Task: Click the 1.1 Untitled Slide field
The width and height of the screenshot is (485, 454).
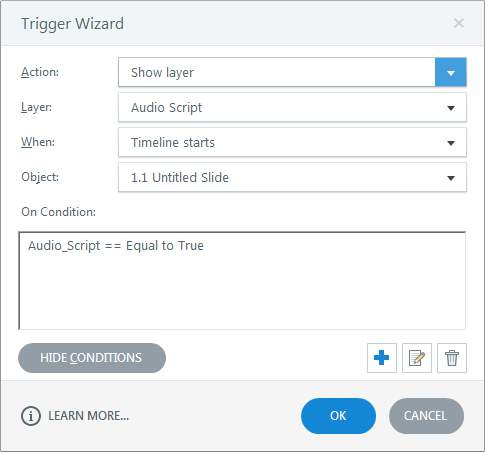Action: point(292,177)
